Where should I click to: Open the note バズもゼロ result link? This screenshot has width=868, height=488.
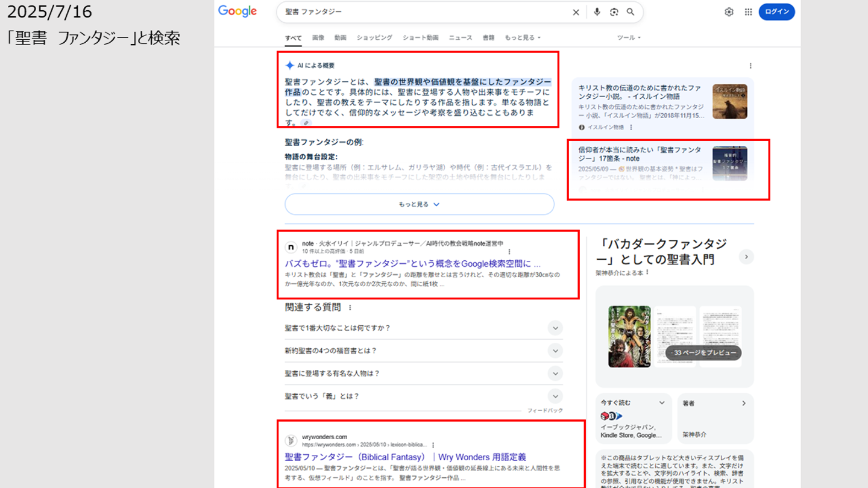pos(412,264)
